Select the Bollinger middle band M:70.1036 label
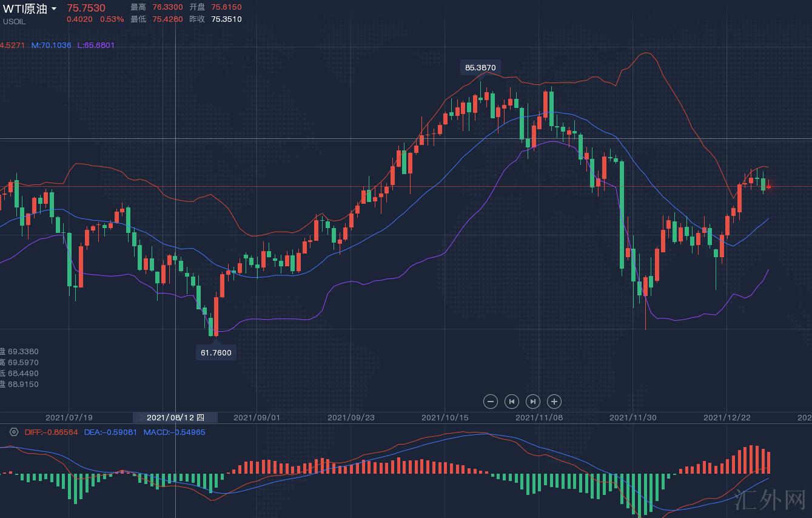Viewport: 812px width, 518px height. (x=51, y=45)
